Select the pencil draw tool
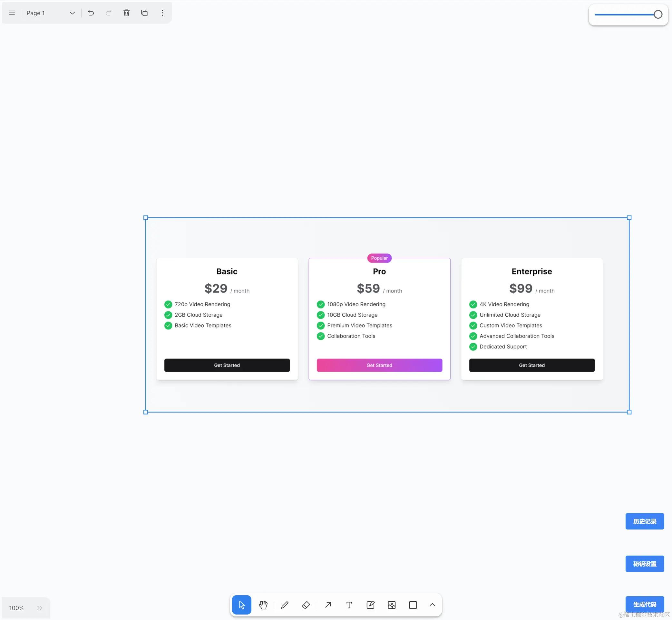672x620 pixels. coord(285,605)
